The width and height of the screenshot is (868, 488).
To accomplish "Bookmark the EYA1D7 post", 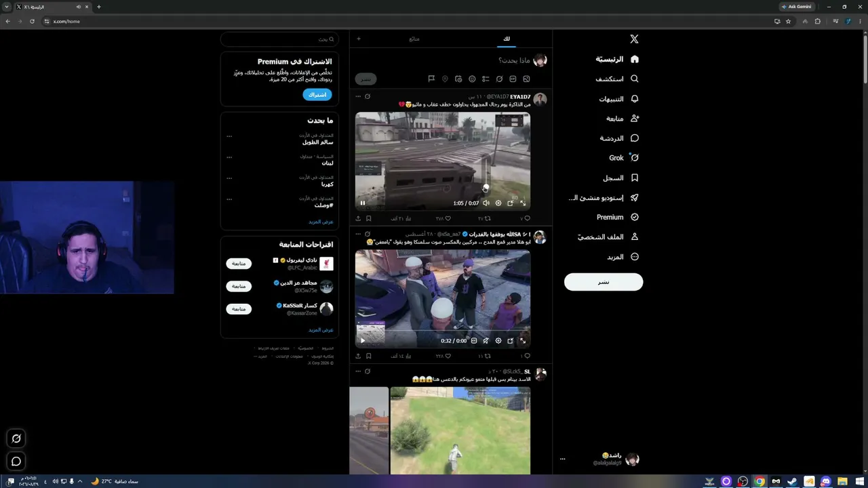I will click(x=369, y=218).
